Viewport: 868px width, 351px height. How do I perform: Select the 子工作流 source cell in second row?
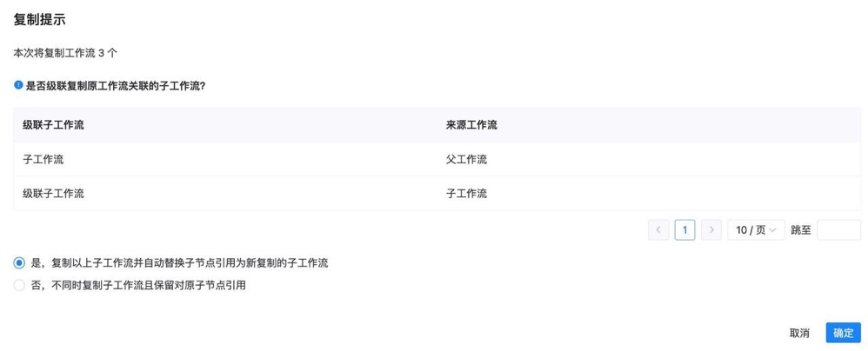pos(466,193)
